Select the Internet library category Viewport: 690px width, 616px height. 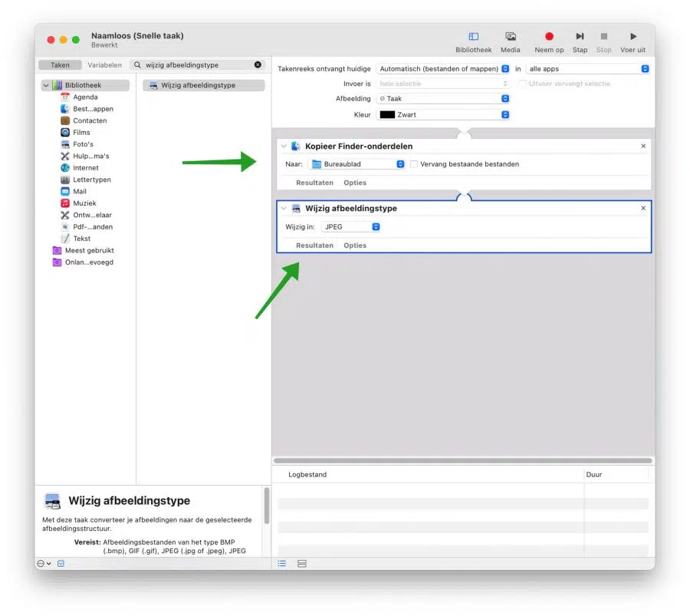pos(85,168)
